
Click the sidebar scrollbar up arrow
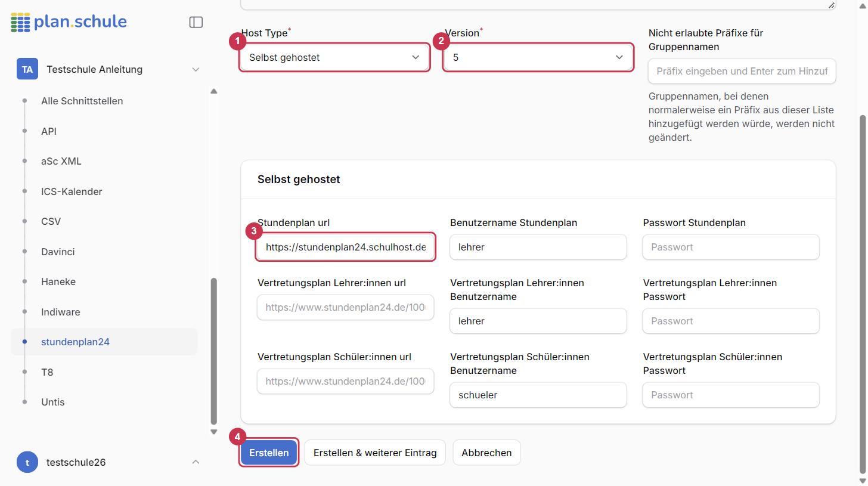(214, 91)
